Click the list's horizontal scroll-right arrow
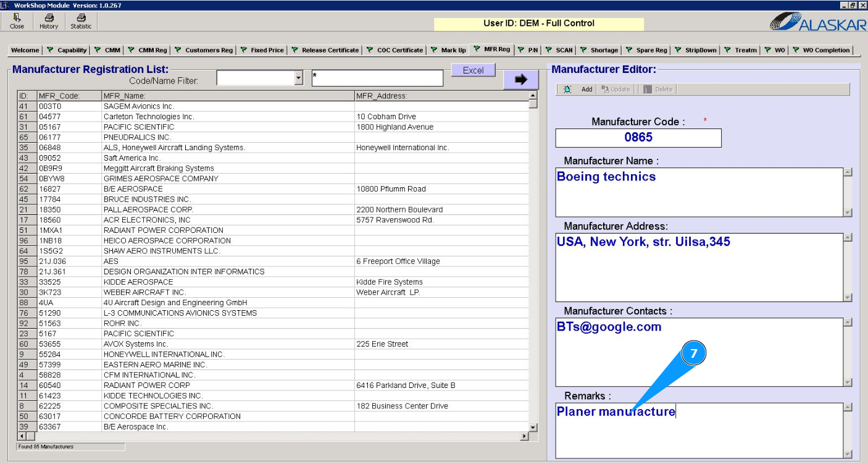Image resolution: width=868 pixels, height=464 pixels. point(525,437)
